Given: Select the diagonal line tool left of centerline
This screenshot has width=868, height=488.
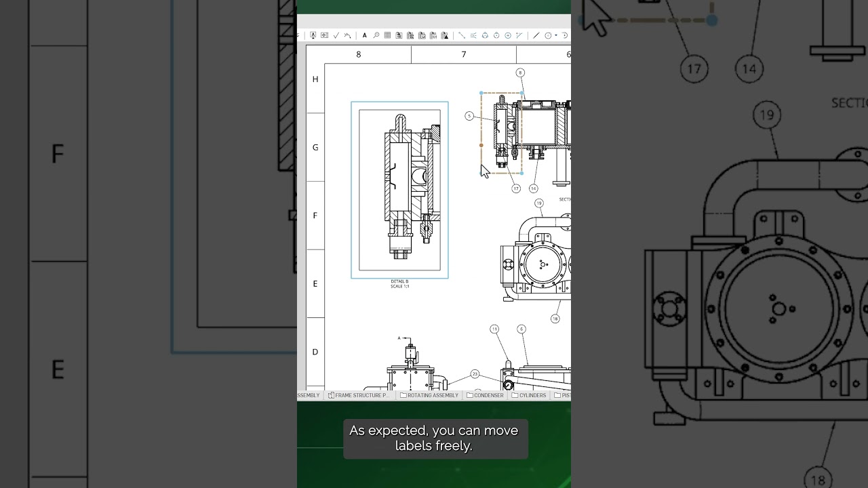Looking at the screenshot, I should click(x=462, y=35).
